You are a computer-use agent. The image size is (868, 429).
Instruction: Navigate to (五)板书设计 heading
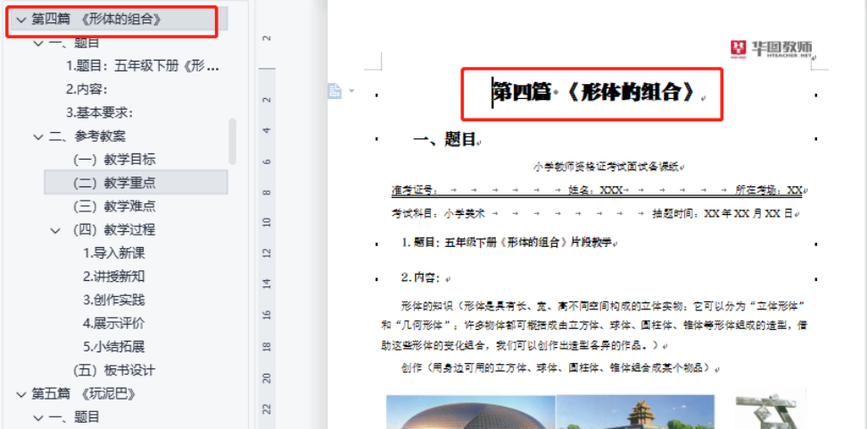[114, 370]
